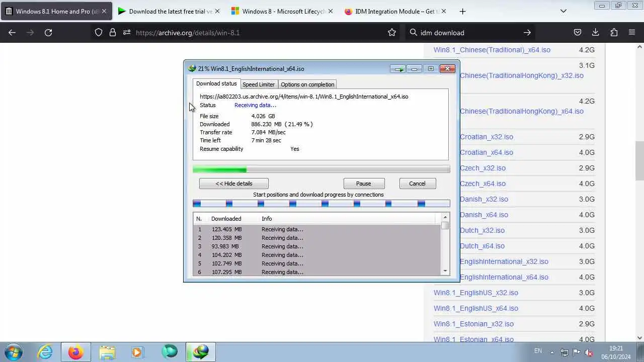Click the IDM hide-to-tray green arrow button

click(398, 69)
